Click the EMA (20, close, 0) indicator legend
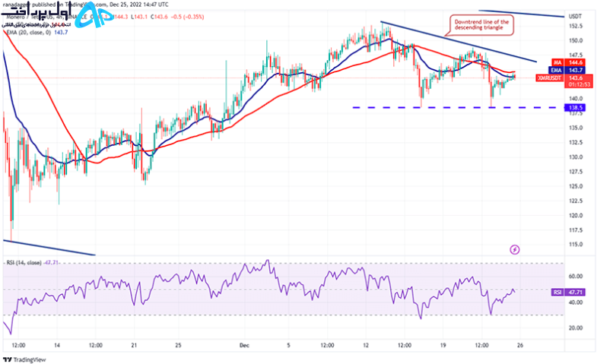 click(37, 33)
